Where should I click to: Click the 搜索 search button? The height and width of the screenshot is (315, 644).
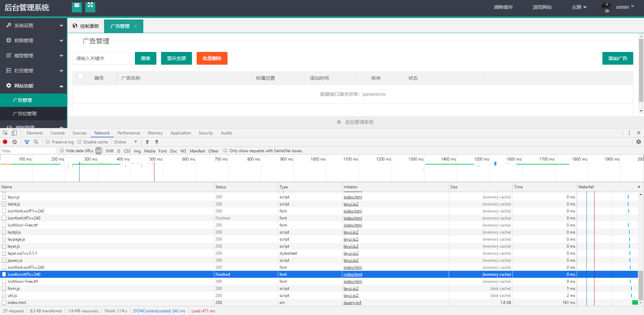(x=146, y=58)
